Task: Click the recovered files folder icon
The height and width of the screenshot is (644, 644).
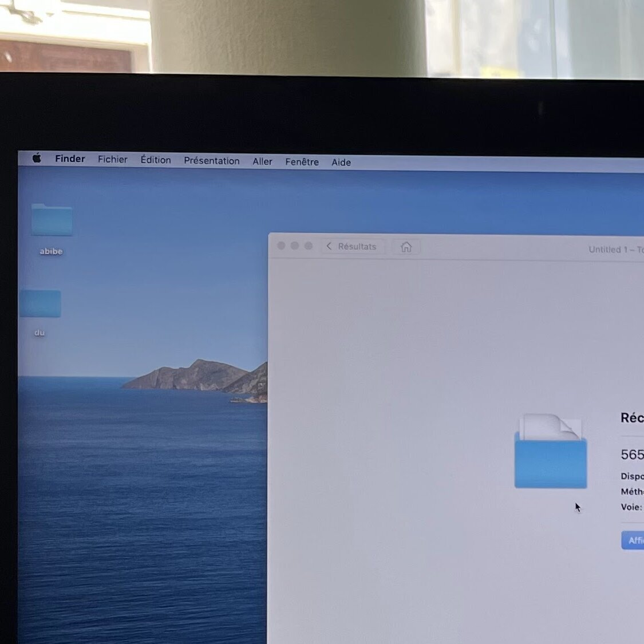Action: [551, 453]
